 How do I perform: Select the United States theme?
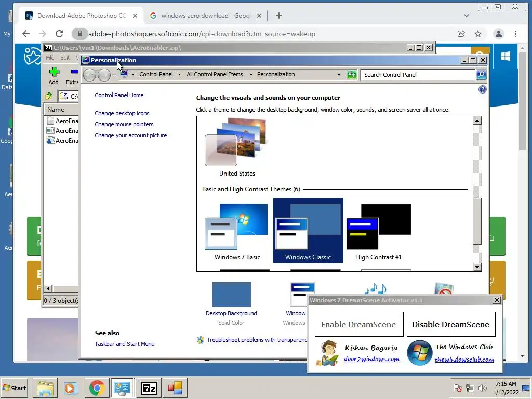tap(237, 148)
